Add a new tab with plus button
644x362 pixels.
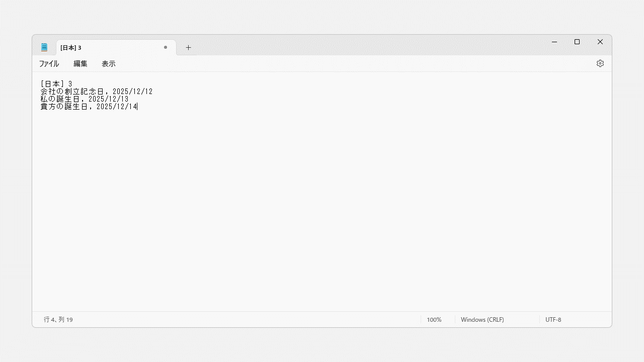point(188,48)
